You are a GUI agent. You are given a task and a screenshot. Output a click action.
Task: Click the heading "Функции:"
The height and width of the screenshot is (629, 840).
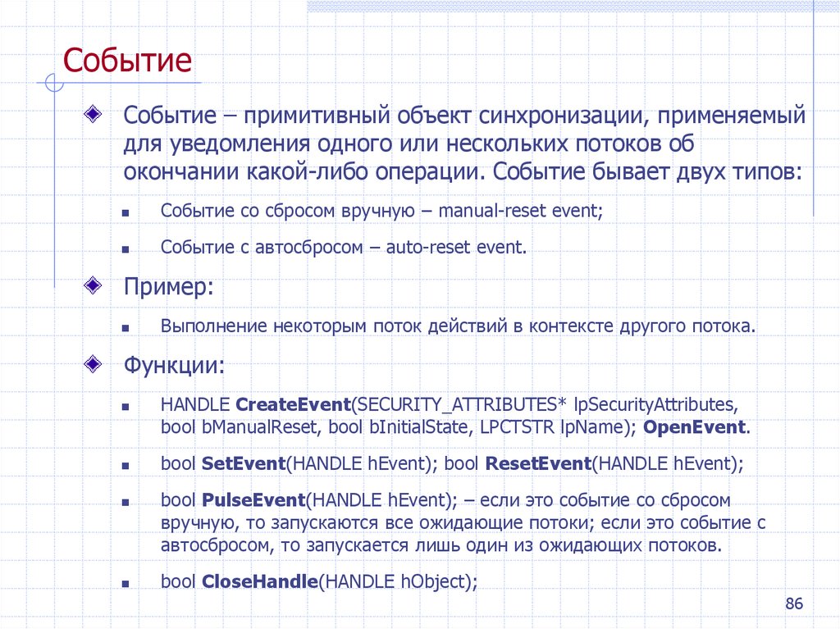(x=174, y=366)
